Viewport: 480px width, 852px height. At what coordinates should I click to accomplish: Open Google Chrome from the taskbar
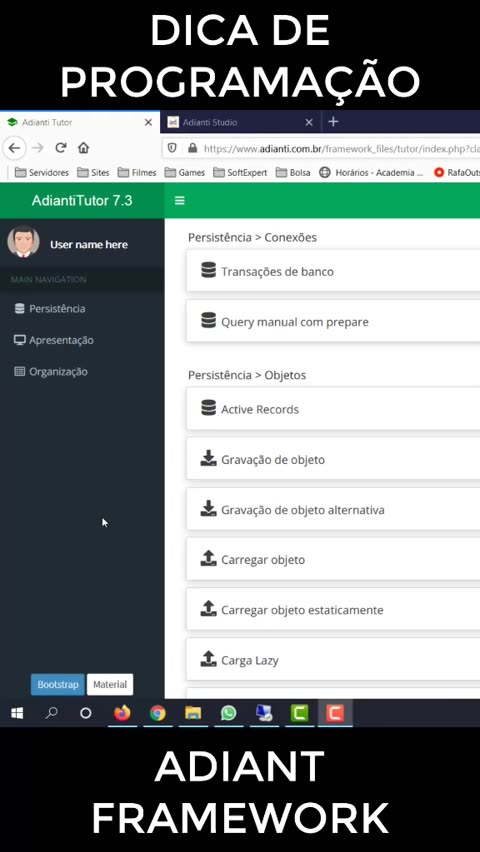(158, 713)
